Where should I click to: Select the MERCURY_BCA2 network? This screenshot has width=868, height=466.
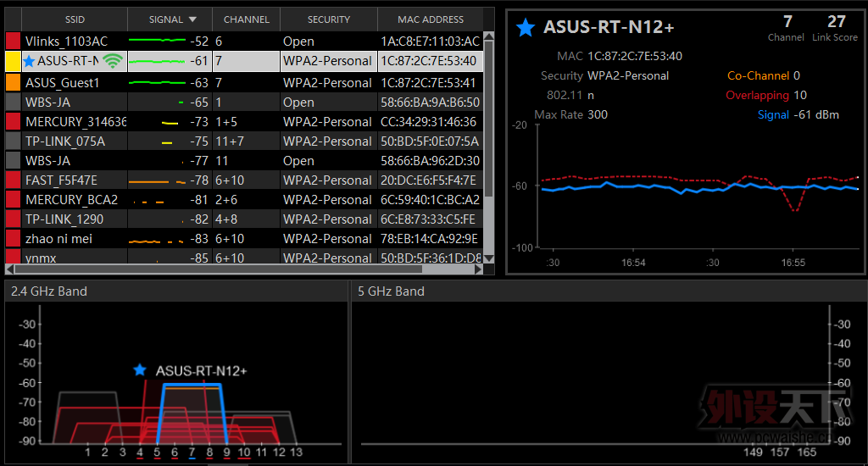pyautogui.click(x=244, y=200)
